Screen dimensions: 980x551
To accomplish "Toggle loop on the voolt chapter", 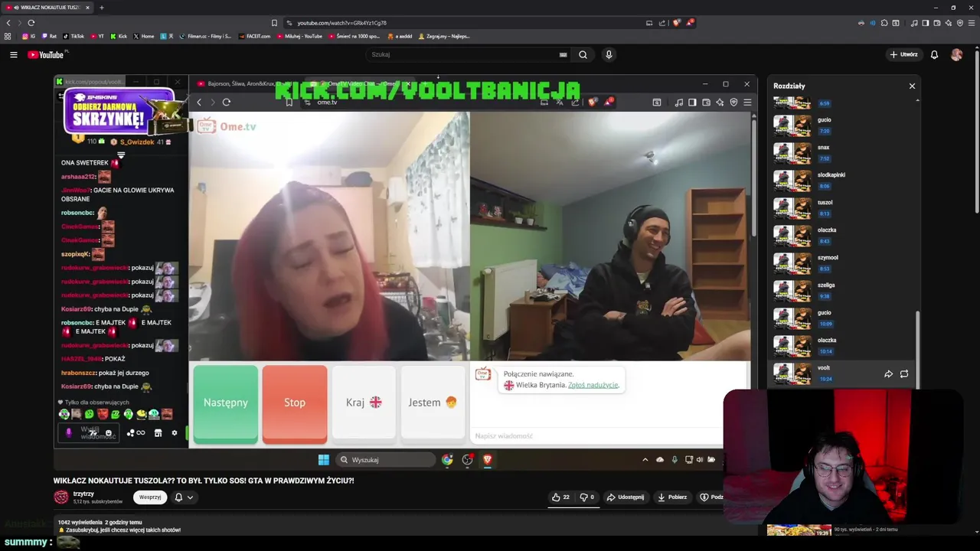I will tap(904, 374).
